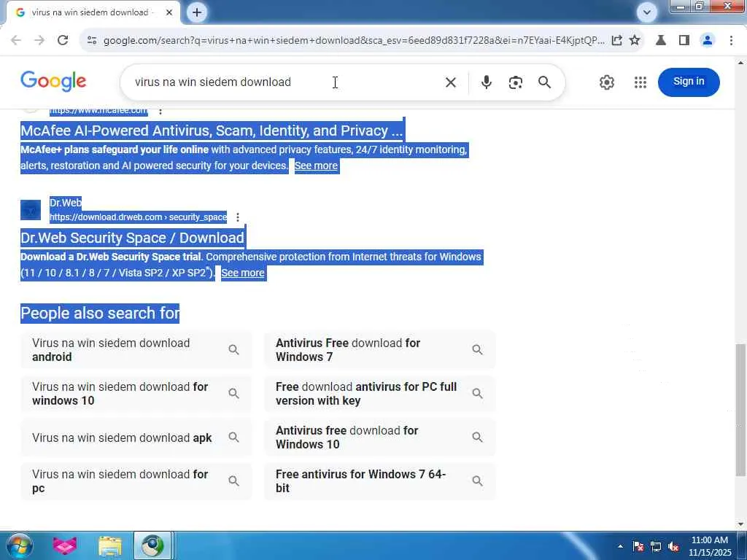Focus the Google search input field
Viewport: 747px width, 560px height.
(x=286, y=82)
